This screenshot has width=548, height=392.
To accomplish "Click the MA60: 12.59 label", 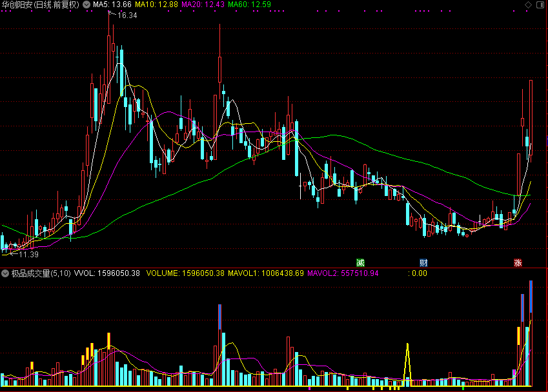I will pos(249,5).
